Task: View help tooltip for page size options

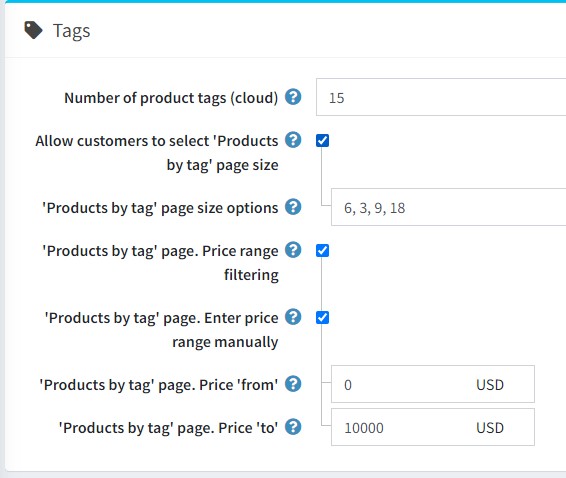Action: [293, 207]
